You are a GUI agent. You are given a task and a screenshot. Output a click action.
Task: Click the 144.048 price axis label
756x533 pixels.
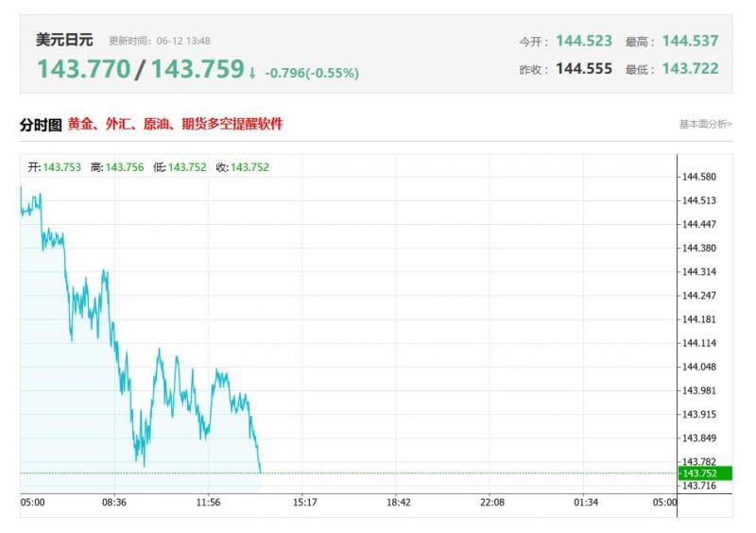(x=699, y=367)
